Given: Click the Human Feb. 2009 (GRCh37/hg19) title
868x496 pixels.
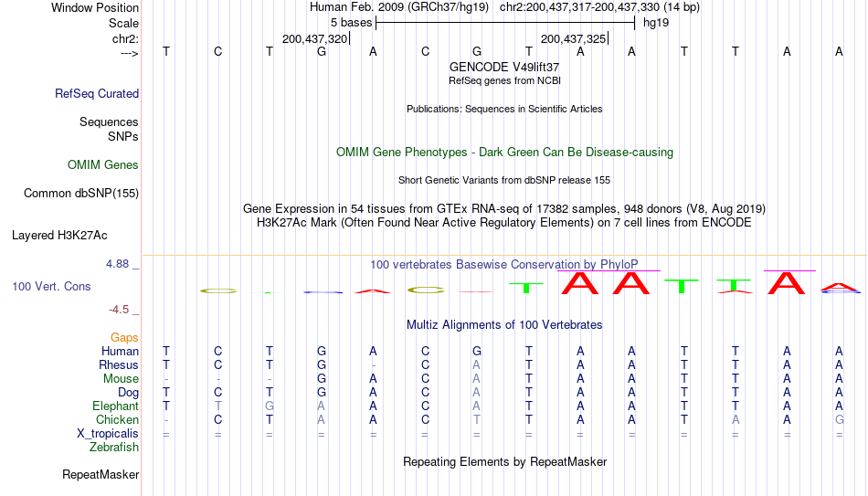Looking at the screenshot, I should [399, 7].
